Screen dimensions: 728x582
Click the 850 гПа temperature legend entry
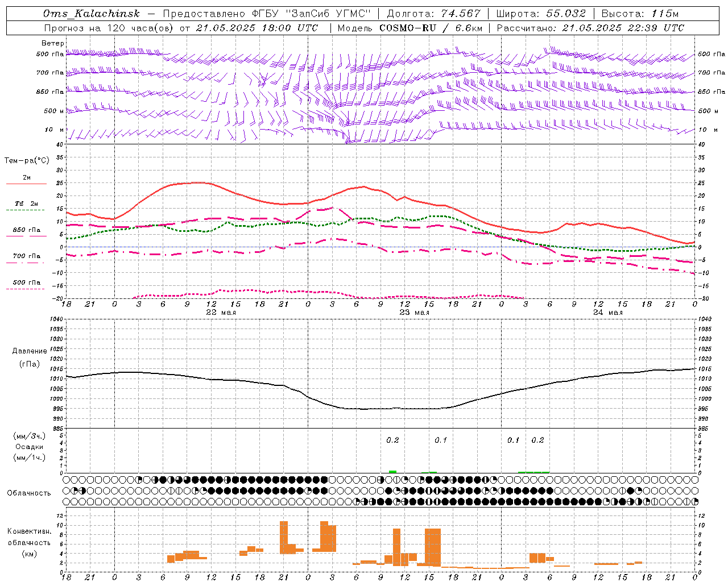(26, 230)
